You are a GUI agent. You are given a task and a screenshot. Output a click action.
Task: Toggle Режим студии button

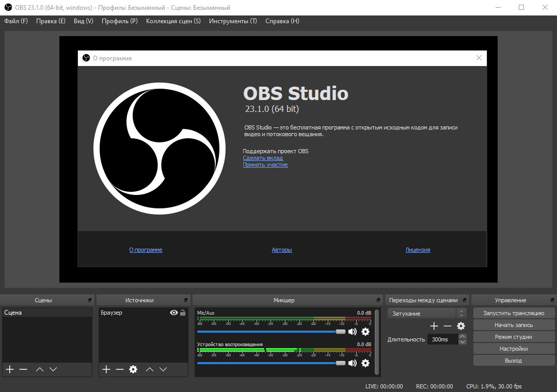[514, 337]
